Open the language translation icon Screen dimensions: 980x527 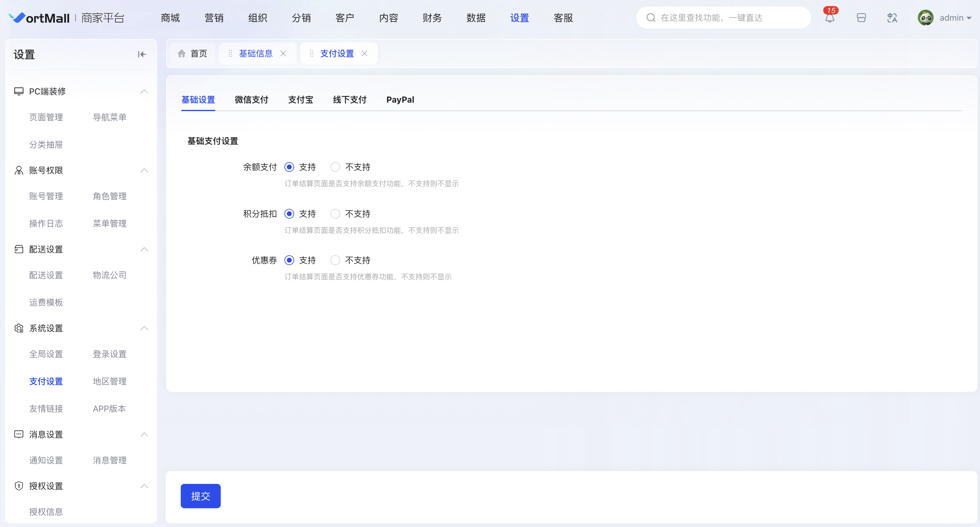point(892,18)
